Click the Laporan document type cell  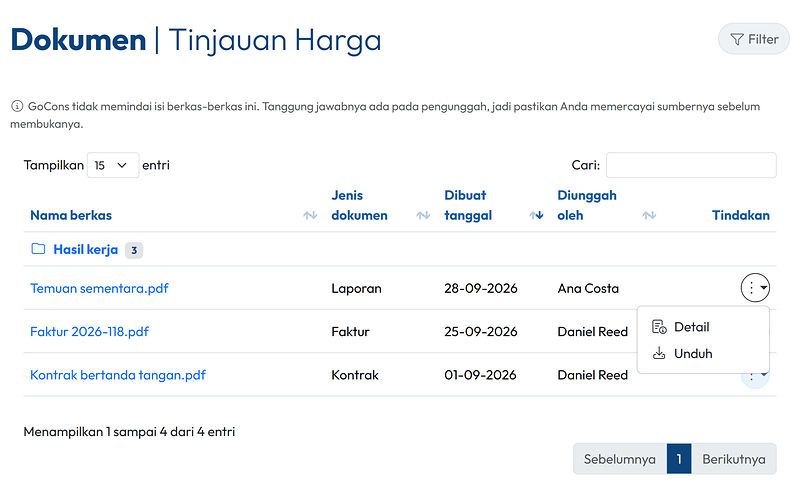(x=356, y=288)
